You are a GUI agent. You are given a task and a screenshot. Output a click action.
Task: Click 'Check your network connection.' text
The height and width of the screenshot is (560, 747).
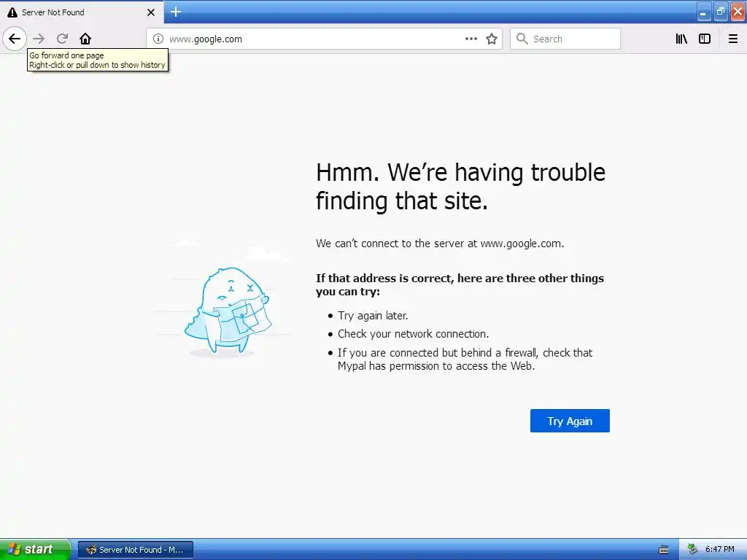413,334
